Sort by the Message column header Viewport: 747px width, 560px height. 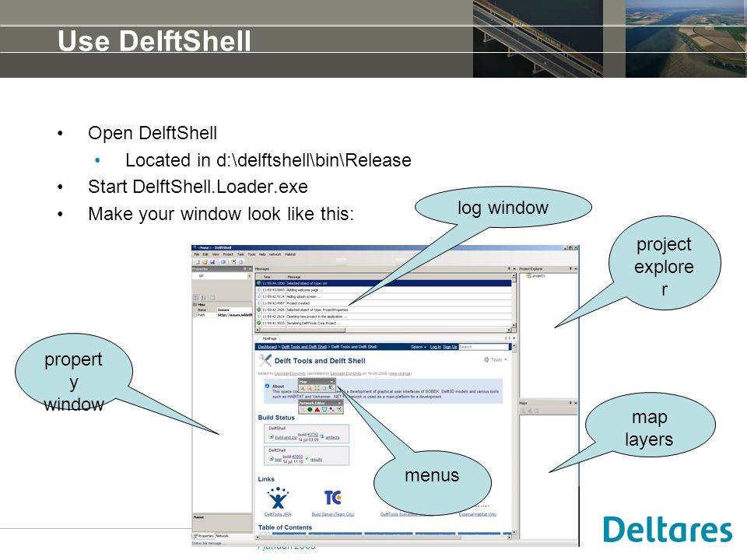click(398, 277)
